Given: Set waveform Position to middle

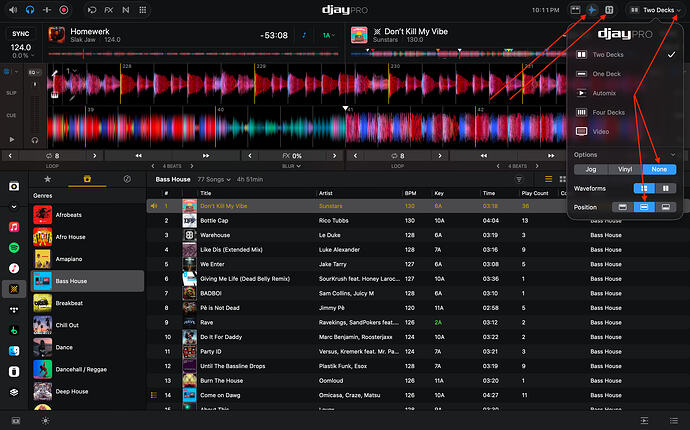Looking at the screenshot, I should (x=644, y=207).
